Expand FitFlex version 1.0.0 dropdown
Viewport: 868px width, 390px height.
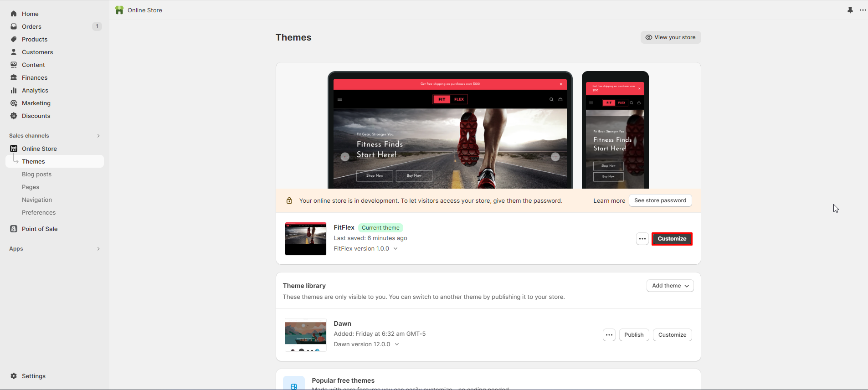(395, 249)
